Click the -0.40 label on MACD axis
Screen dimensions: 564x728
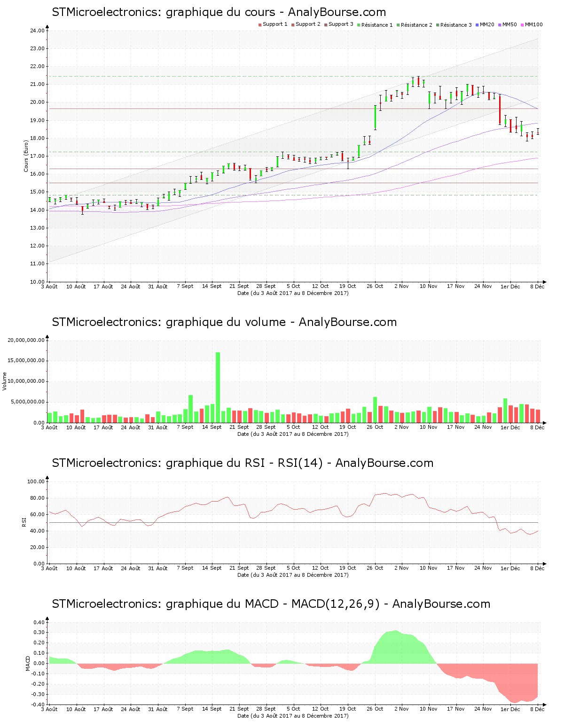pos(38,705)
